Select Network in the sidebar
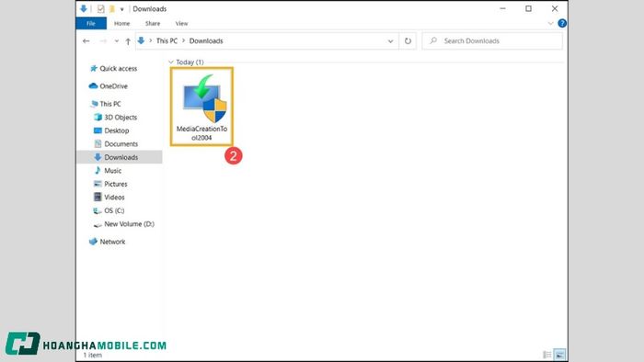The width and height of the screenshot is (644, 362). pos(107,242)
